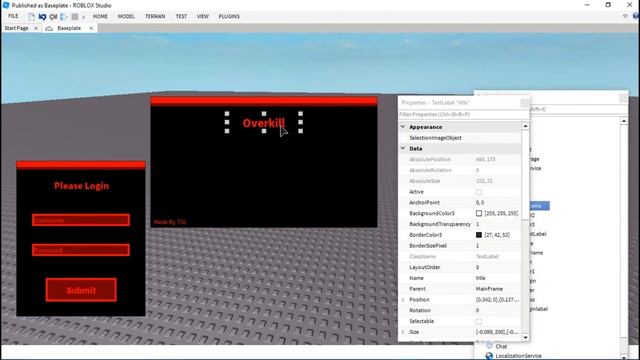Click the [255, 255, 255] color value text
Screen dimensions: 640x360
[x=501, y=213]
